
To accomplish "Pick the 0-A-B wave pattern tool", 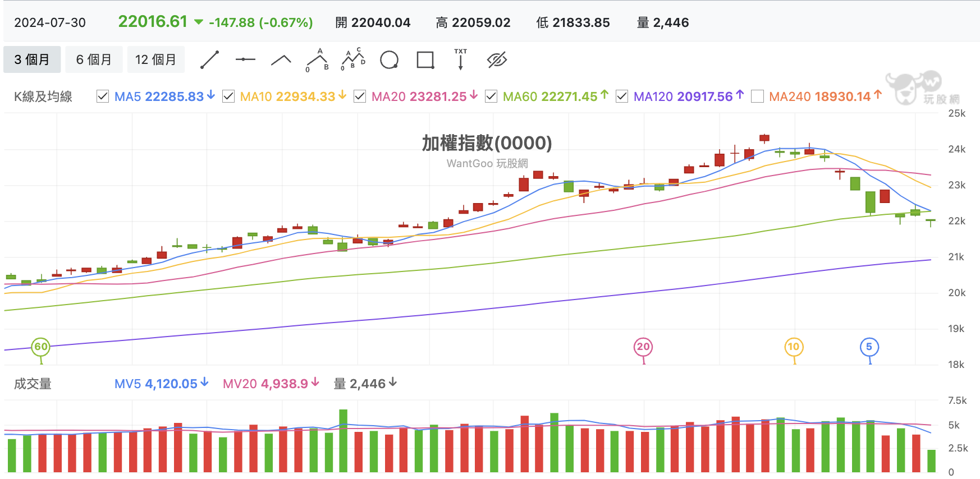I will (x=317, y=60).
